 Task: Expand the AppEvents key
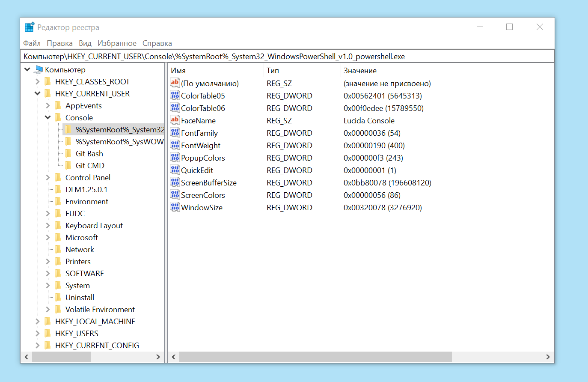click(48, 105)
